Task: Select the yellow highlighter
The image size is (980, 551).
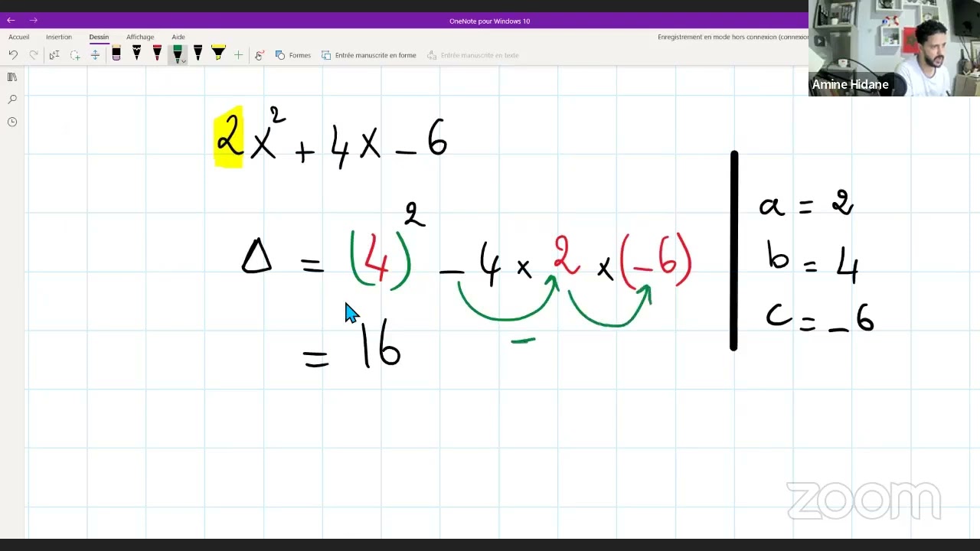Action: point(218,54)
